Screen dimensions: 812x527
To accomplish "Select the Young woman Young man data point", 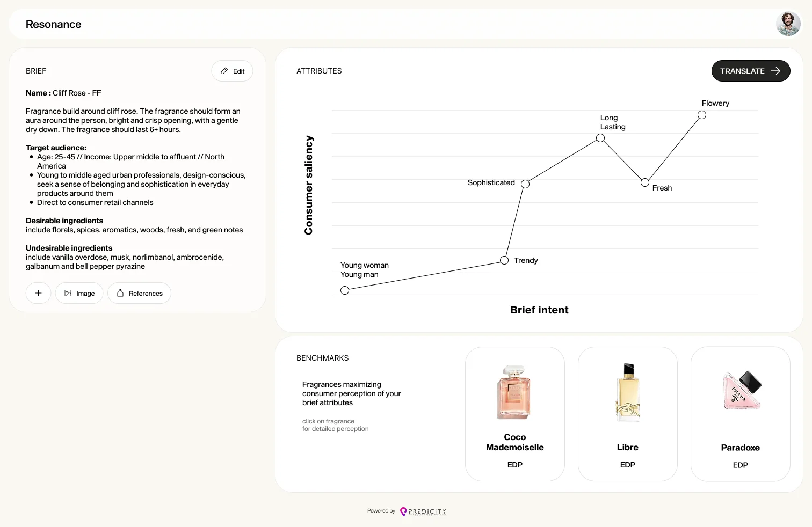I will click(345, 290).
